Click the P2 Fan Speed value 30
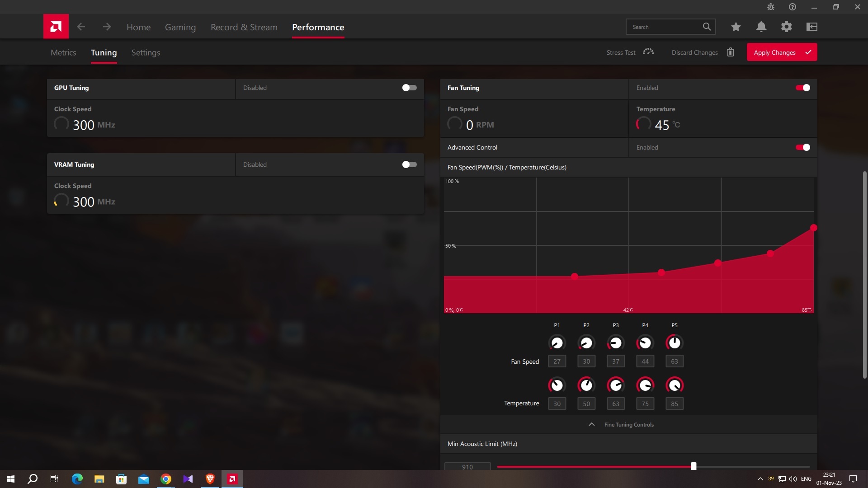The width and height of the screenshot is (868, 488). coord(586,361)
